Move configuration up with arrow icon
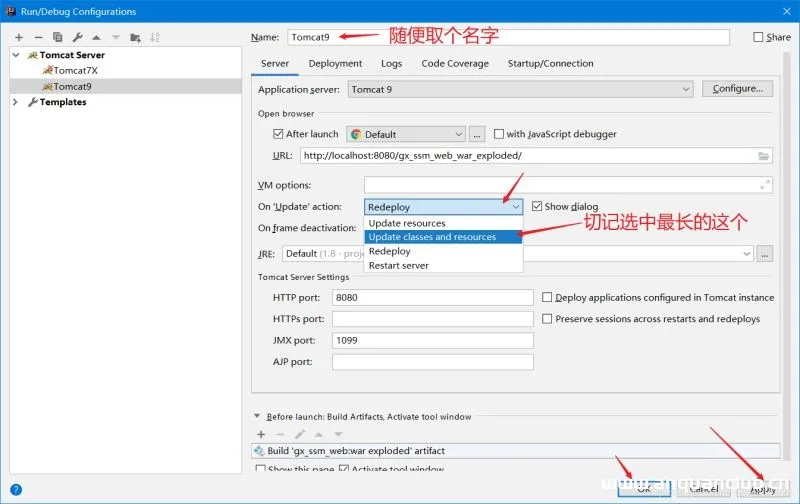The height and width of the screenshot is (504, 800). 96,37
